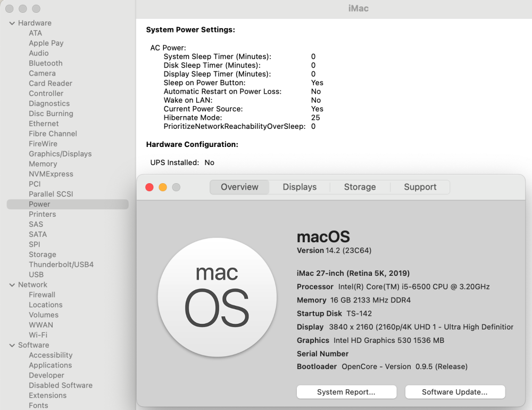The height and width of the screenshot is (410, 532).
Task: Select Graphics/Displays in sidebar
Action: point(60,154)
